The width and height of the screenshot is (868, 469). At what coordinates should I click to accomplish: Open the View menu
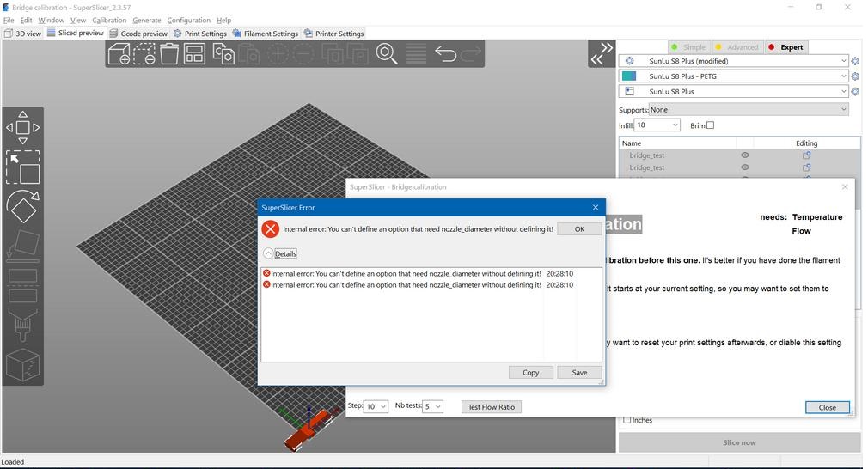(x=77, y=21)
